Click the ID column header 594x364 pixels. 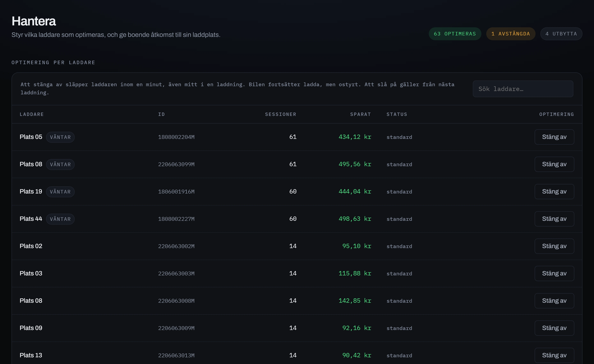(x=161, y=114)
